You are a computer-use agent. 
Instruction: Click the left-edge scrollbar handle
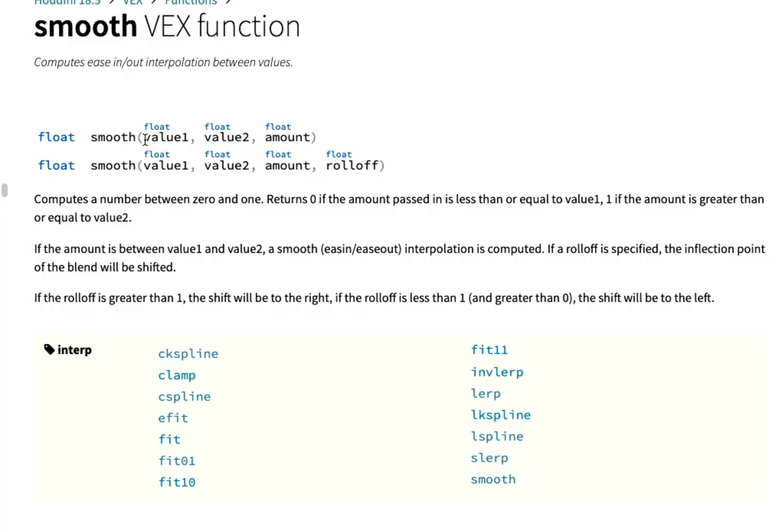click(x=5, y=190)
